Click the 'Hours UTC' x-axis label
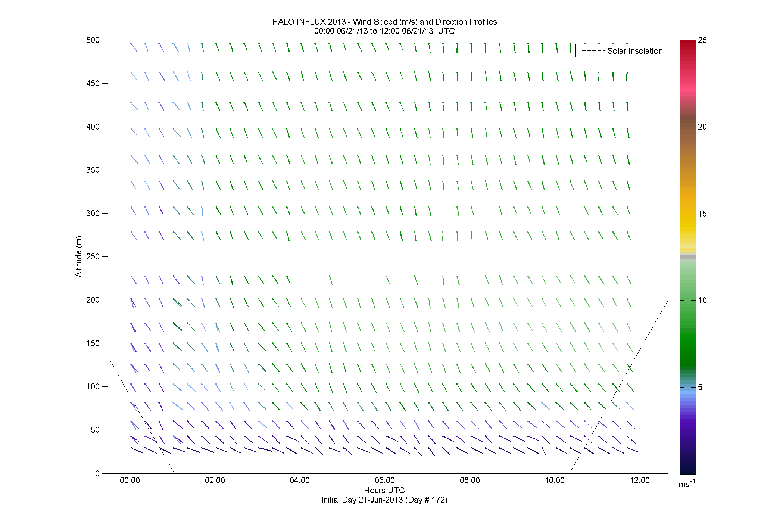 click(384, 490)
